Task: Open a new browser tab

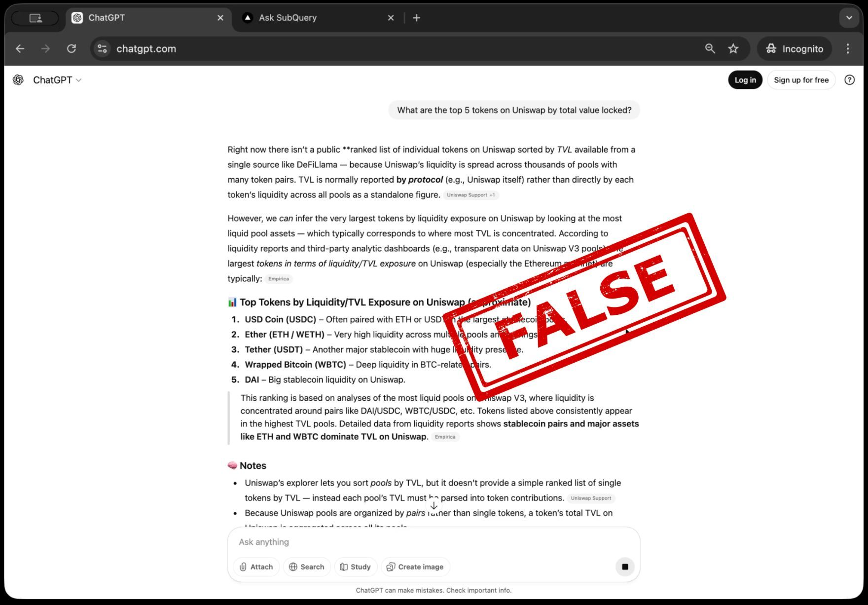Action: (x=417, y=18)
